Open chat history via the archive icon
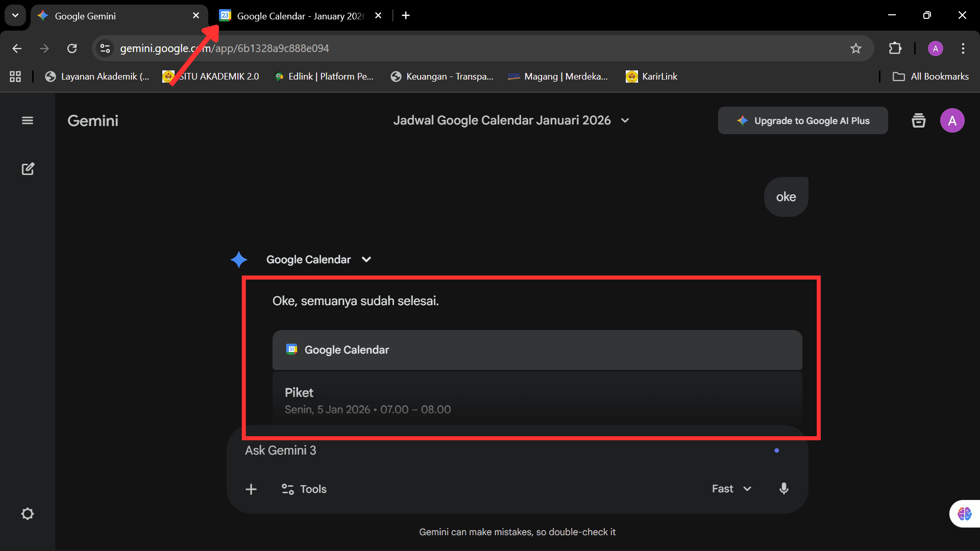The image size is (980, 551). coord(918,120)
